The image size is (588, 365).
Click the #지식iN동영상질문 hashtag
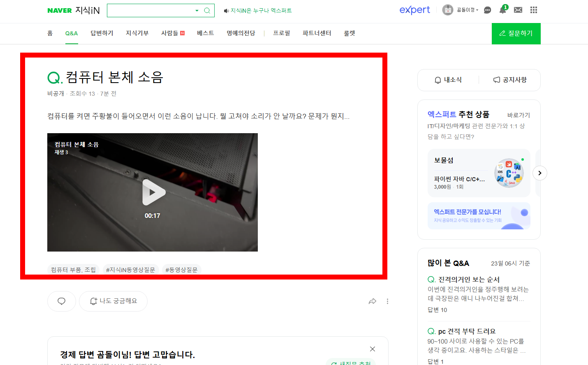coord(130,270)
